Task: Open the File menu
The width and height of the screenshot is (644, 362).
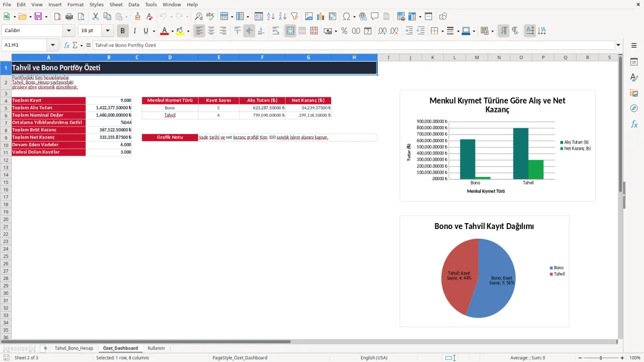Action: [x=7, y=4]
